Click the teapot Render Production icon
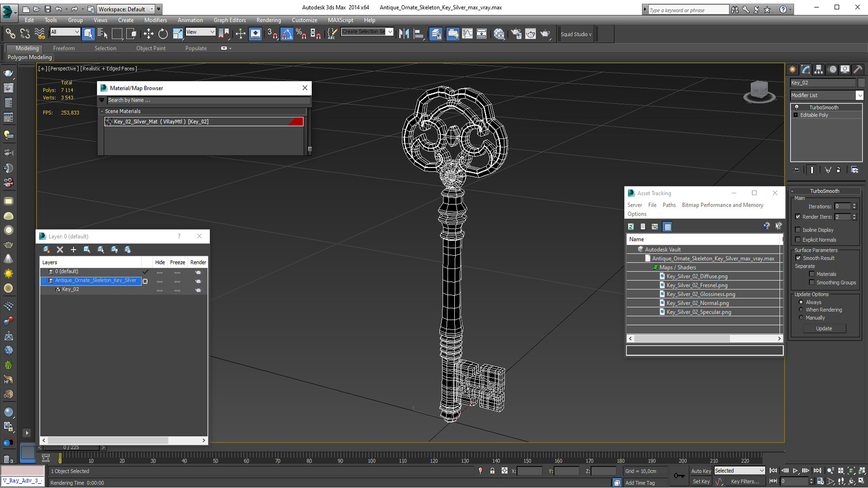Image resolution: width=868 pixels, height=488 pixels. tap(545, 34)
